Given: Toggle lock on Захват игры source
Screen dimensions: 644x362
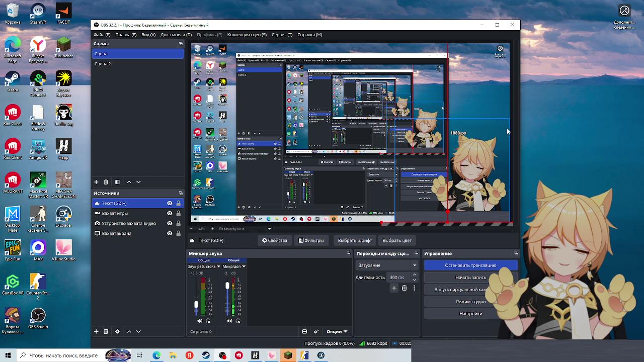Looking at the screenshot, I should click(x=178, y=213).
